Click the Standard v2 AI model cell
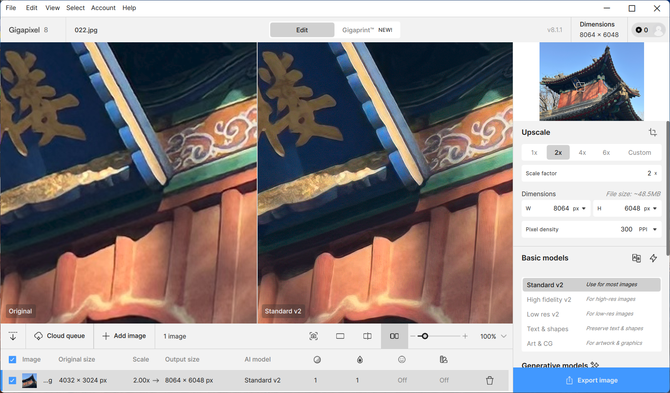The image size is (670, 393). pyautogui.click(x=262, y=380)
